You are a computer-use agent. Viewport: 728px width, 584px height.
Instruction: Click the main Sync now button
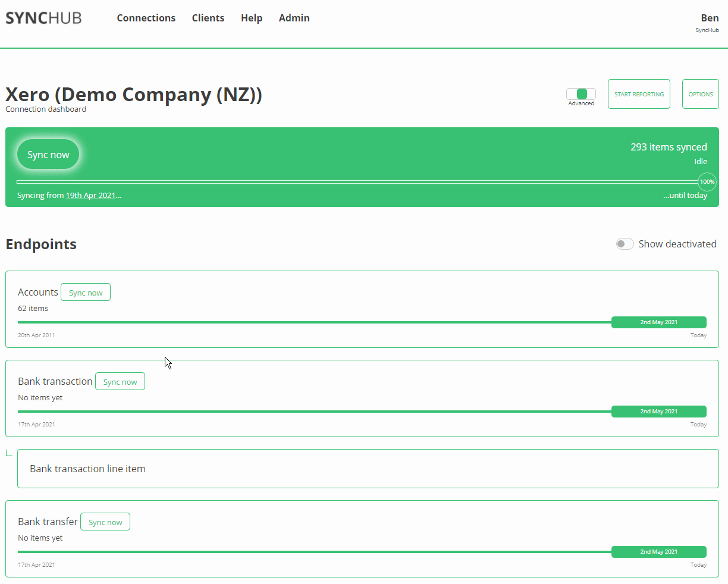pos(48,155)
